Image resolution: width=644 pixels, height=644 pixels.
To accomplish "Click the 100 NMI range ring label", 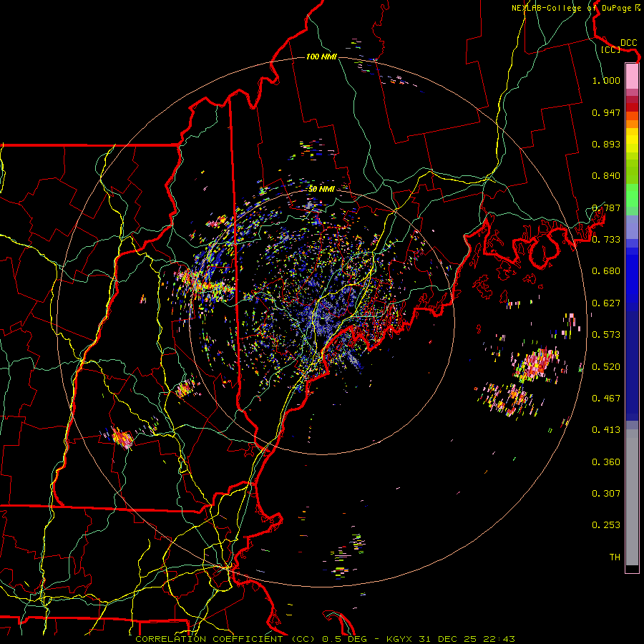I will coord(321,57).
